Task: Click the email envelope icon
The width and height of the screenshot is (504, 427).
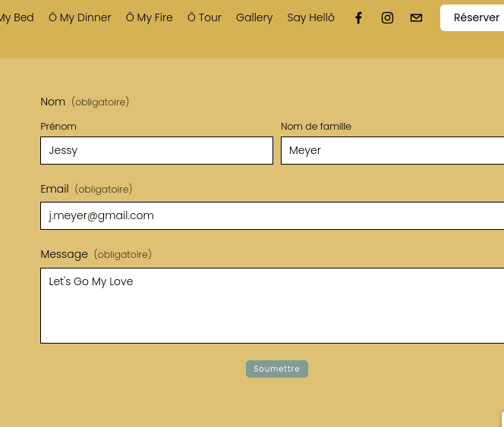Action: click(x=416, y=17)
